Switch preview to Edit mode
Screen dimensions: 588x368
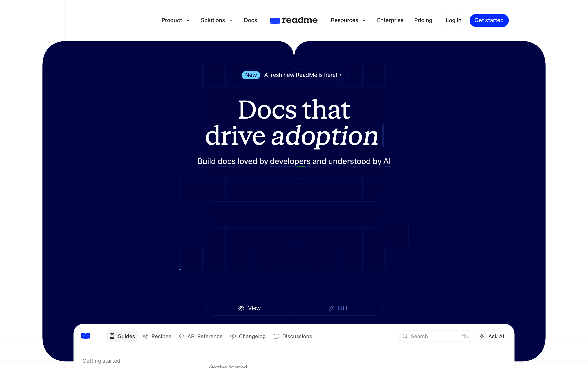(338, 308)
